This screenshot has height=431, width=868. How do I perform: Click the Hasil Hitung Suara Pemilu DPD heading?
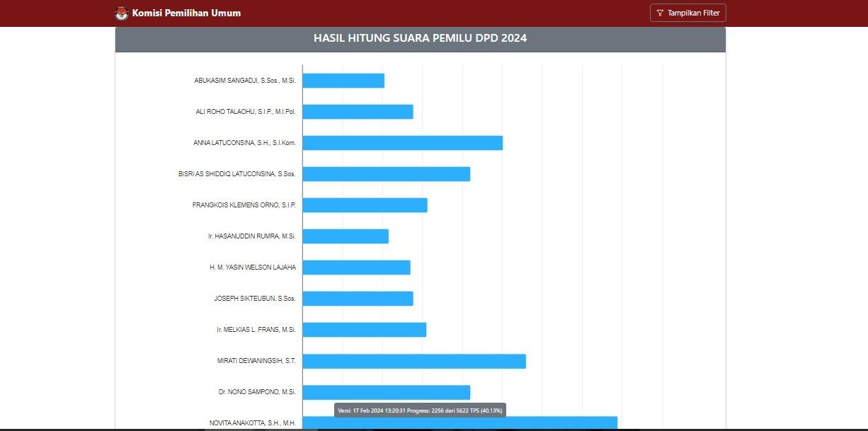tap(420, 38)
